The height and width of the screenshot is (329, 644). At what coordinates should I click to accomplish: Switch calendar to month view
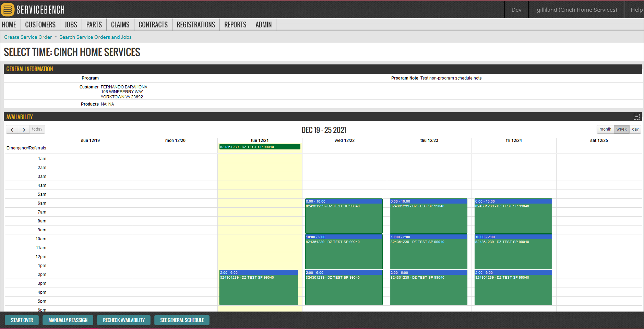point(605,129)
